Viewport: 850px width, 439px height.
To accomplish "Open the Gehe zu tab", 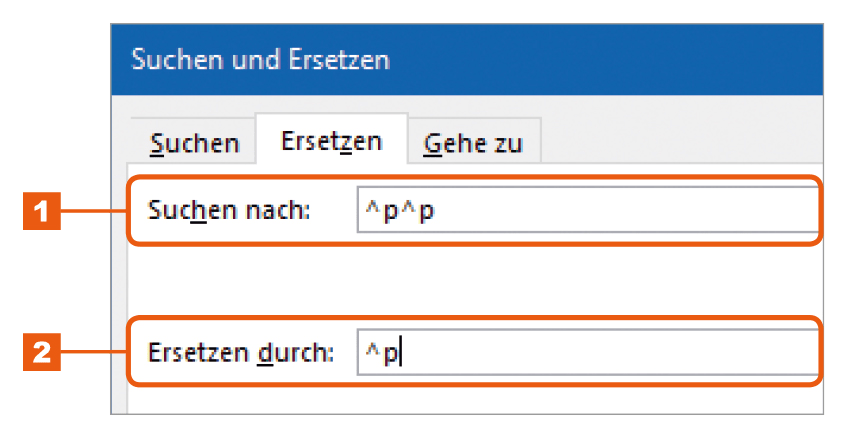I will 474,143.
